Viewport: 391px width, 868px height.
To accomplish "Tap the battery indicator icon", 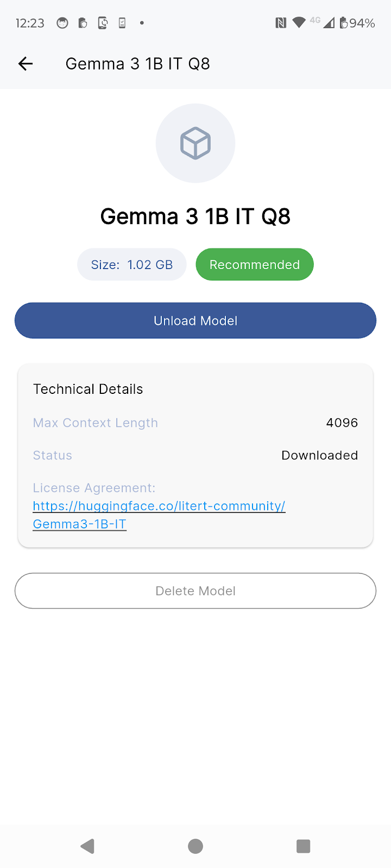I will [x=343, y=23].
